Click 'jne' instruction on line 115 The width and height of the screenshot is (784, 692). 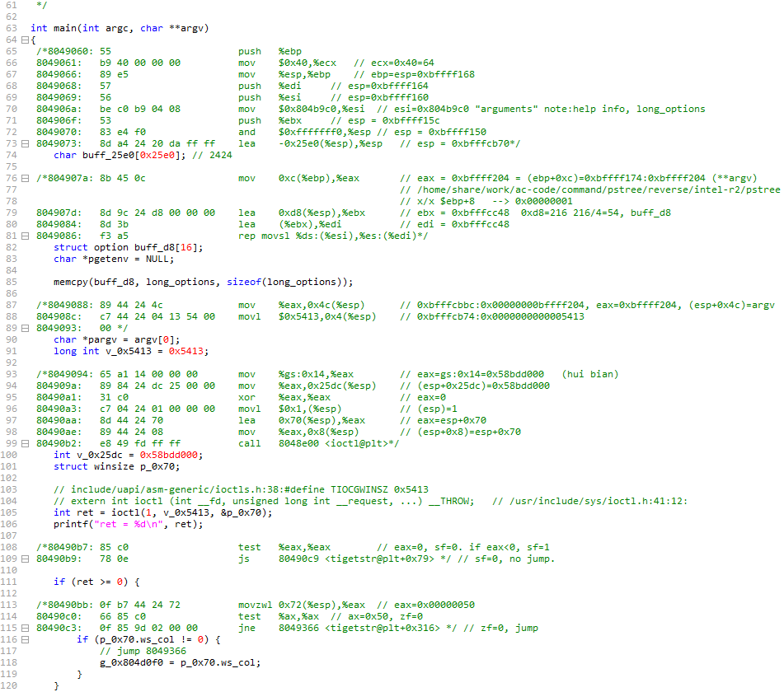tap(246, 628)
